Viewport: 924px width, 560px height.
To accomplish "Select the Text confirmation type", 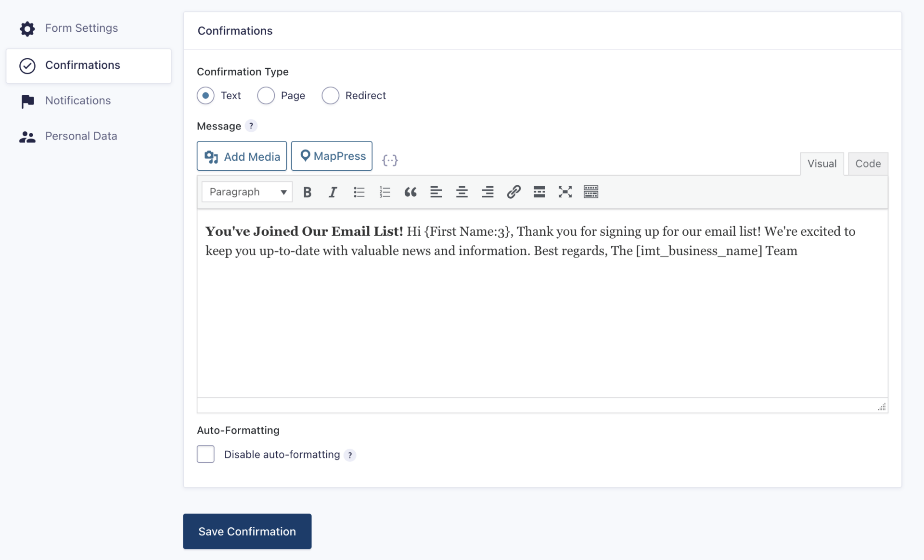I will (x=206, y=96).
